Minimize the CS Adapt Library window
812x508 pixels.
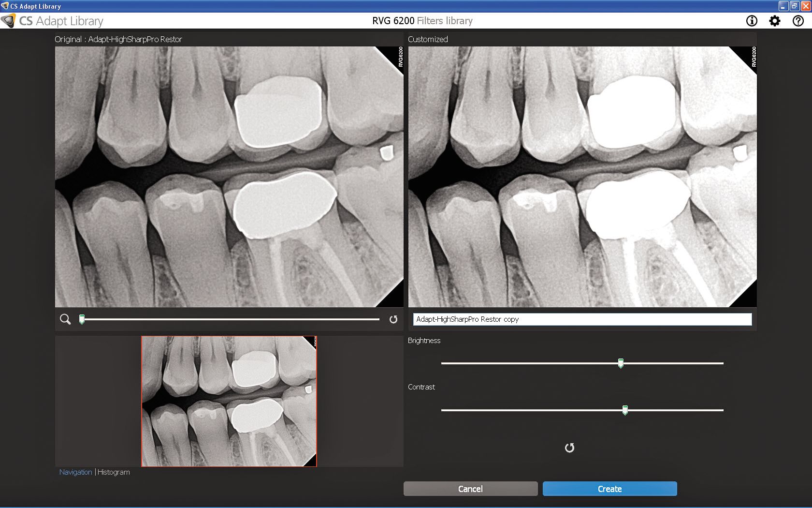783,6
